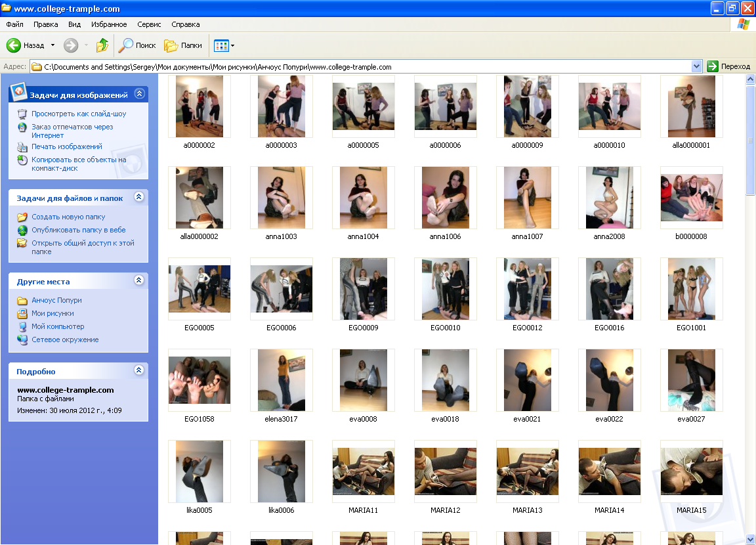756x545 pixels.
Task: Select file name MARIA11
Action: click(363, 510)
